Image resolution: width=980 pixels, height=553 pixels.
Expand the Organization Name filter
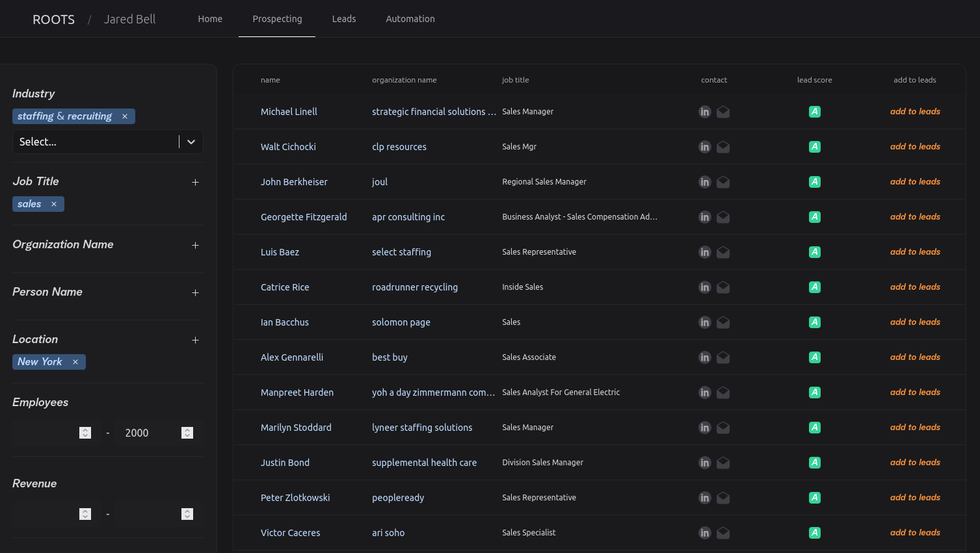tap(195, 245)
